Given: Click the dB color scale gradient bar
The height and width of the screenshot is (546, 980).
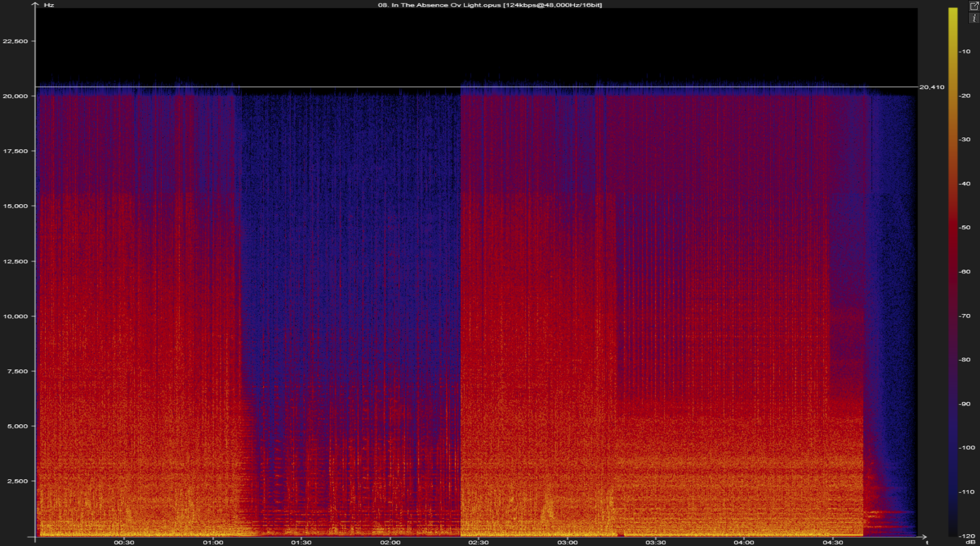Looking at the screenshot, I should pyautogui.click(x=952, y=272).
